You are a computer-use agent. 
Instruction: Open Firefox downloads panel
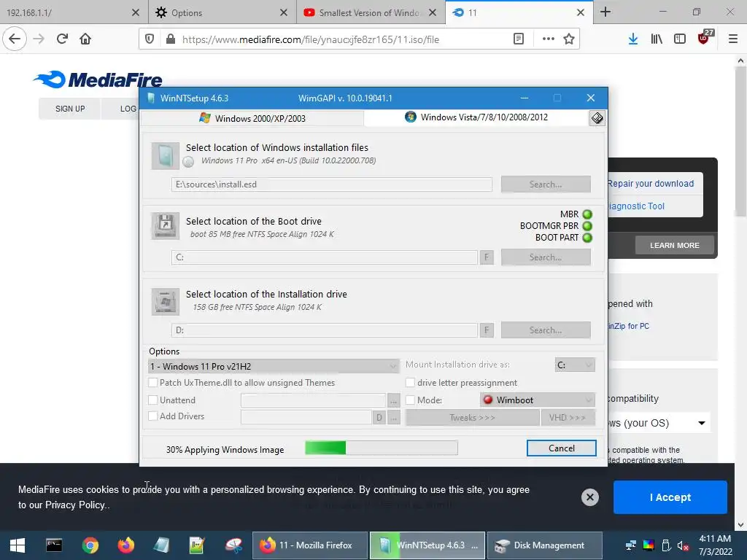[x=633, y=39]
